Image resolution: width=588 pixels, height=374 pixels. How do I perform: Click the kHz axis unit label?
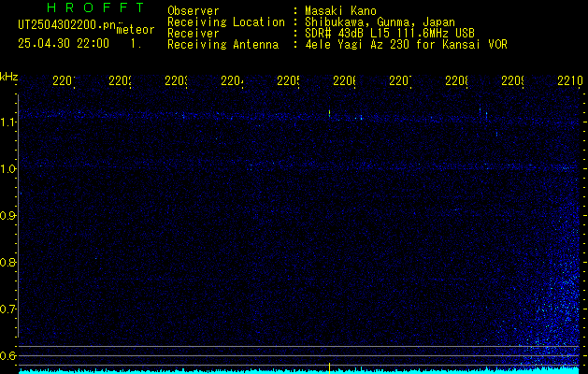coord(8,78)
